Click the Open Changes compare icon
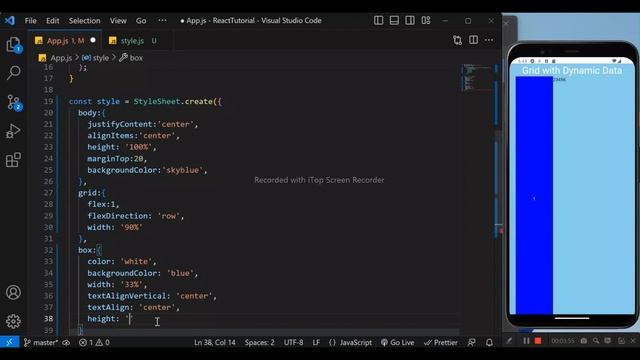Image resolution: width=640 pixels, height=360 pixels. pyautogui.click(x=458, y=40)
